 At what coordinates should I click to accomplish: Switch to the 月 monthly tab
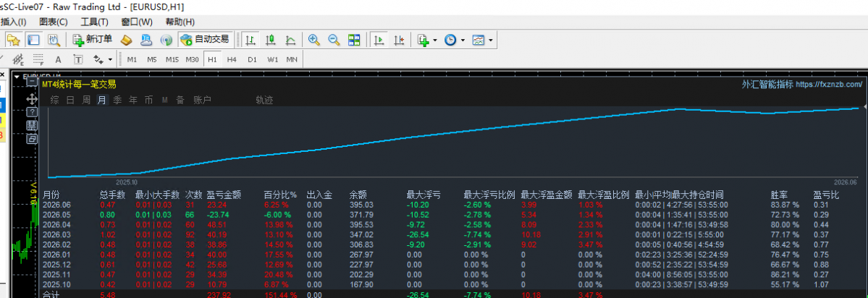click(x=102, y=100)
